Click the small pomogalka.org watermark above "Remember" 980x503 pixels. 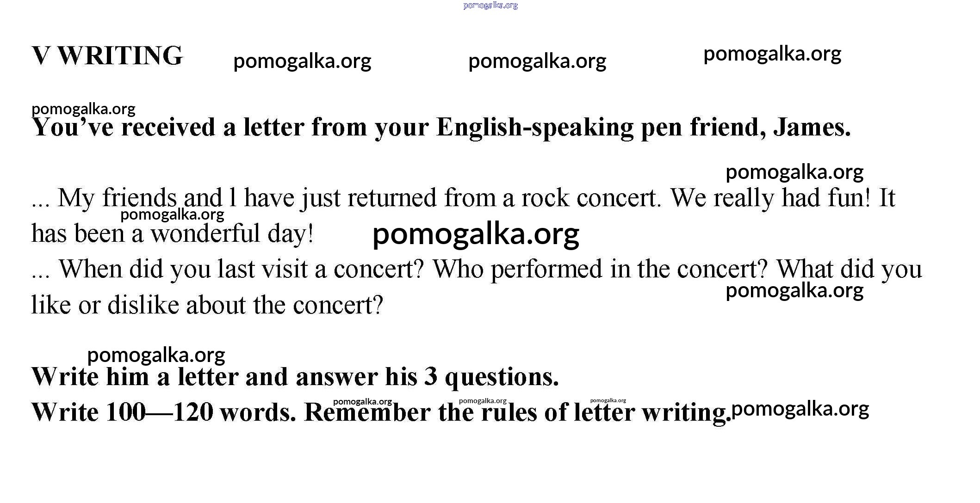[362, 401]
